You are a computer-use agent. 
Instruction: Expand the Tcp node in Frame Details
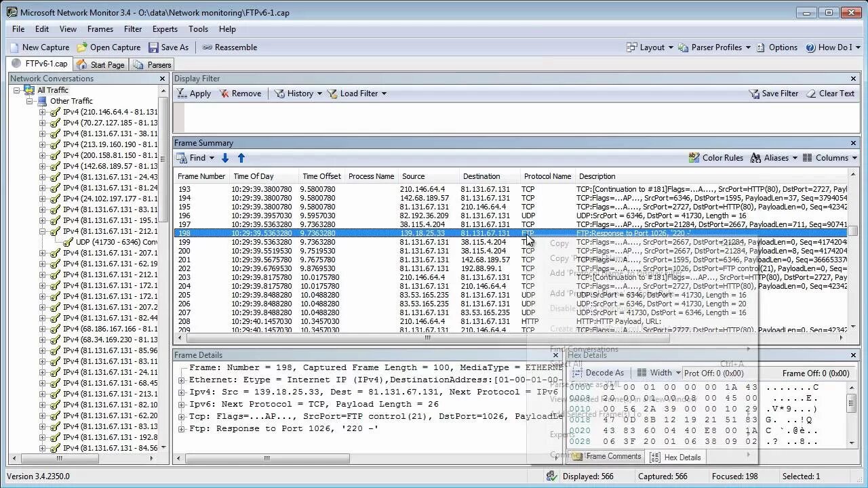[x=182, y=417]
